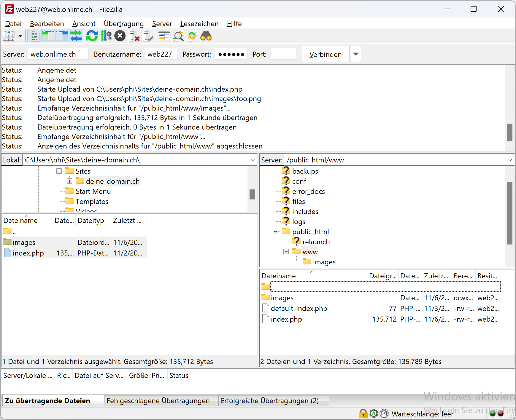
Task: Expand the deine-domain.ch folder node
Action: (x=69, y=181)
